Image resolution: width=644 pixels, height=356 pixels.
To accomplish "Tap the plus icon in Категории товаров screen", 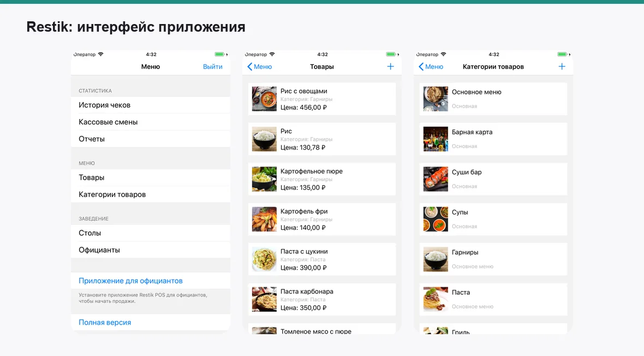I will click(562, 67).
